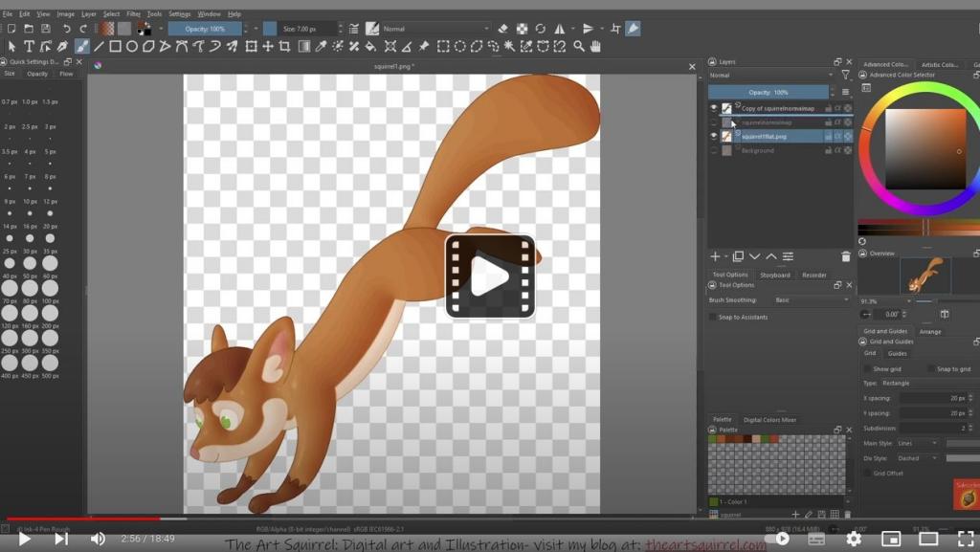Select the Text tool in toolbar
Screen dimensions: 980x552
[x=29, y=46]
